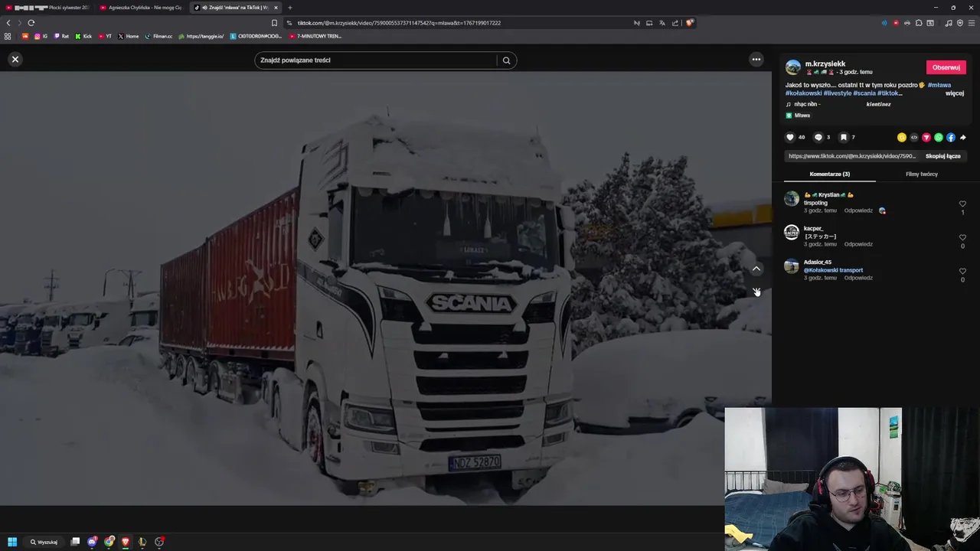Click the video URL field in side panel
Screen dimensions: 980x551
click(x=852, y=156)
